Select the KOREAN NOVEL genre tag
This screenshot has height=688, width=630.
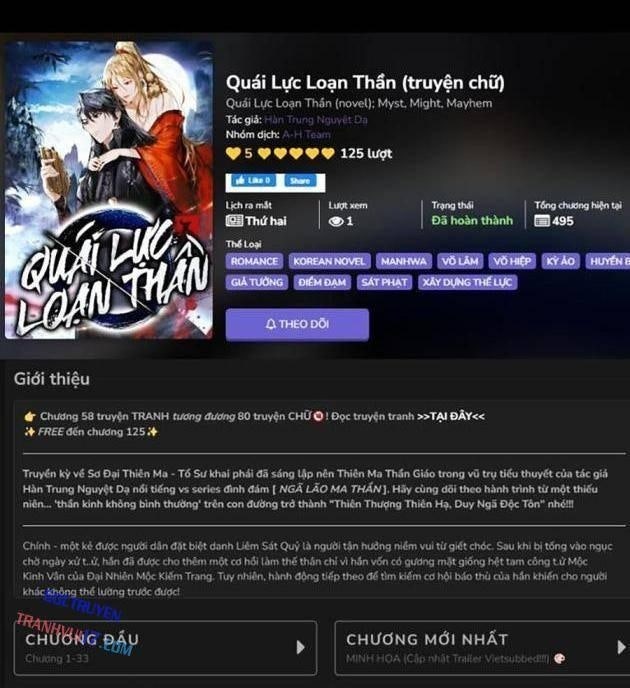click(329, 262)
